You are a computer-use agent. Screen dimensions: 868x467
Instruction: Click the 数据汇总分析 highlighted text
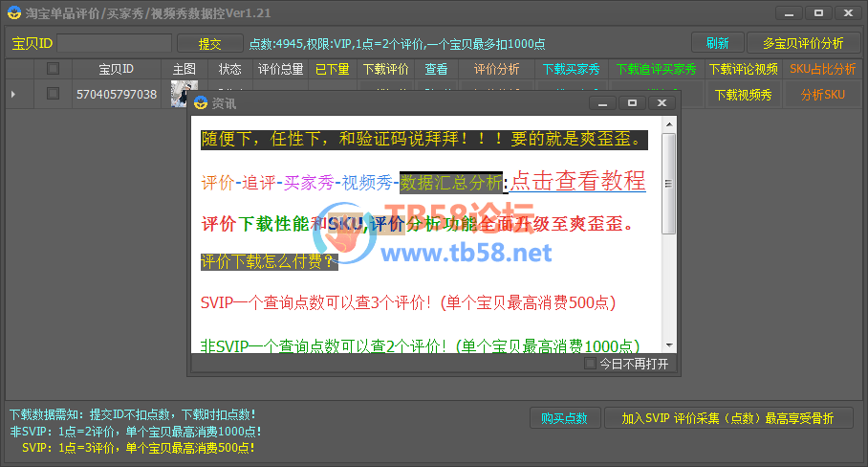(451, 182)
